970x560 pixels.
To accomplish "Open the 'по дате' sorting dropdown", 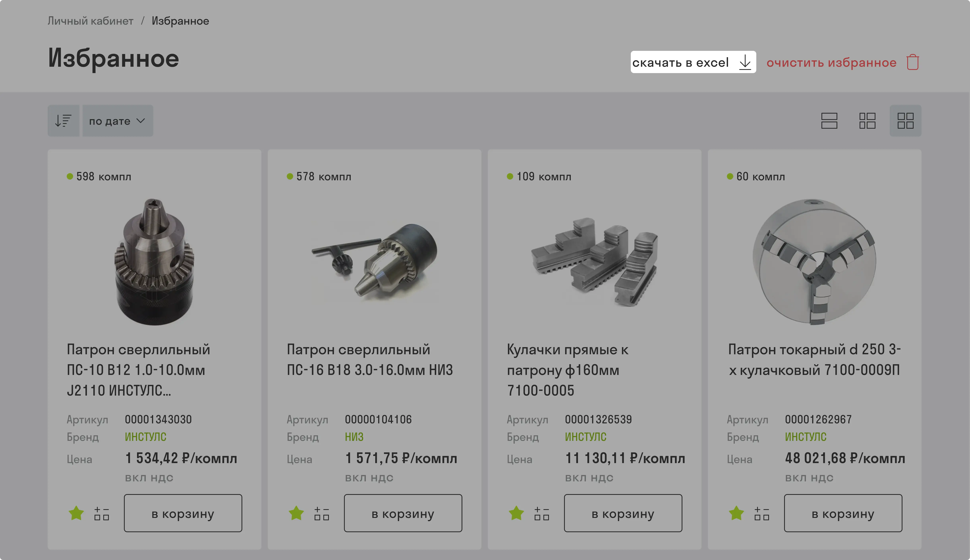I will tap(118, 121).
